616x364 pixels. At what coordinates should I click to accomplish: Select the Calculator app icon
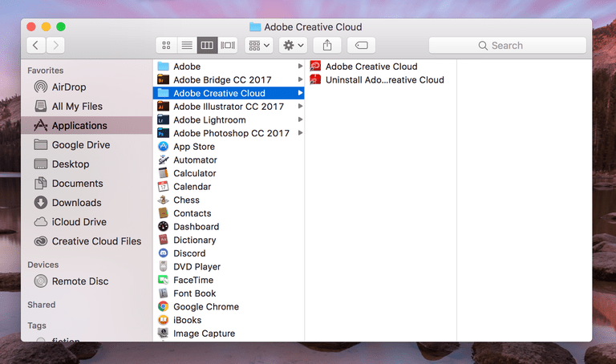[163, 172]
